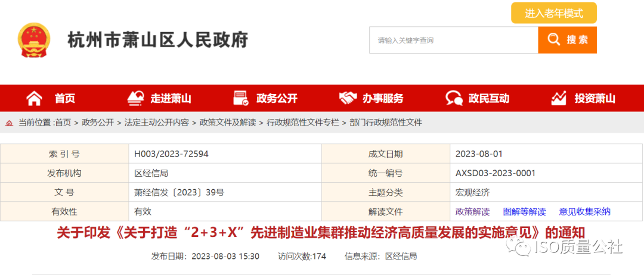This screenshot has height=275, width=644.
Task: Click the 办事服务 handshake icon
Action: point(348,98)
